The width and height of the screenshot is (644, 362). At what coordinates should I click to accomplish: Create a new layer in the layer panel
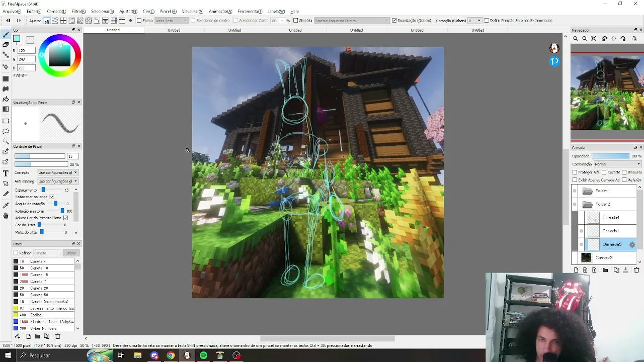click(x=576, y=270)
